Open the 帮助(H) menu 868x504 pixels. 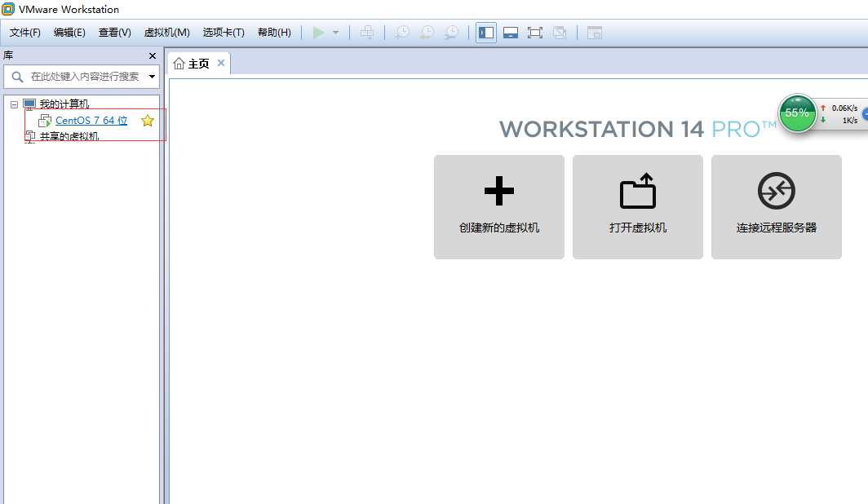[274, 33]
